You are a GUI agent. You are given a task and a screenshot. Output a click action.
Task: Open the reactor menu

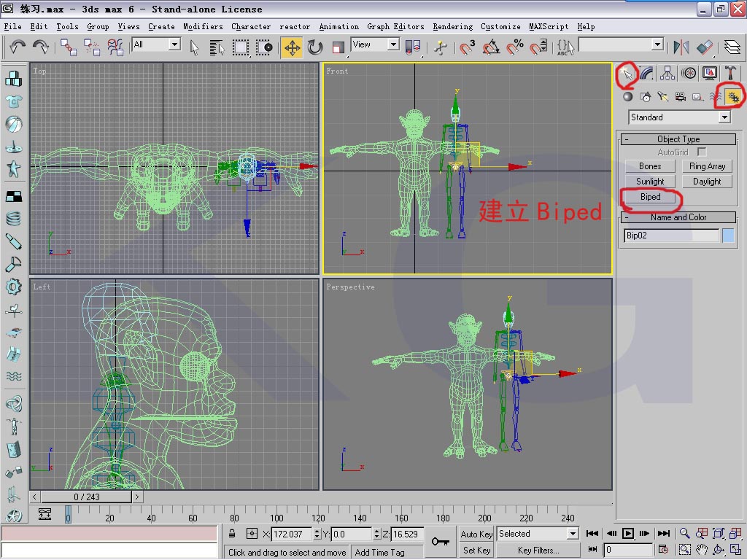tap(295, 27)
